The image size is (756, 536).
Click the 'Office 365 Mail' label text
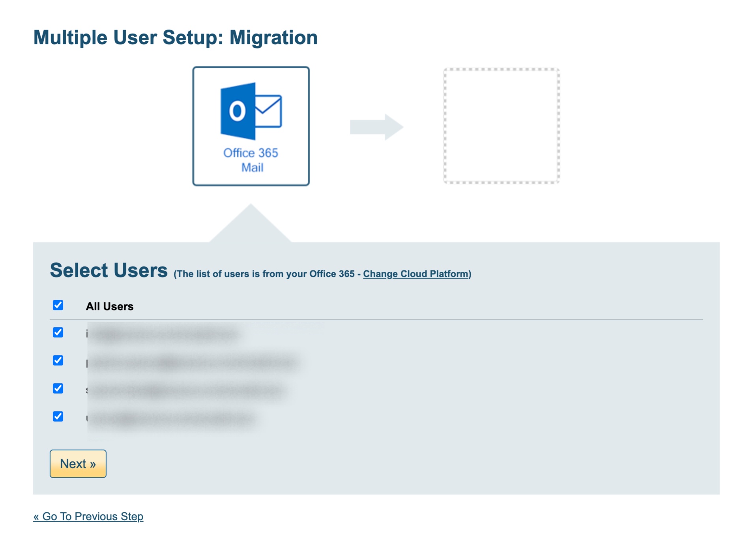pyautogui.click(x=251, y=160)
